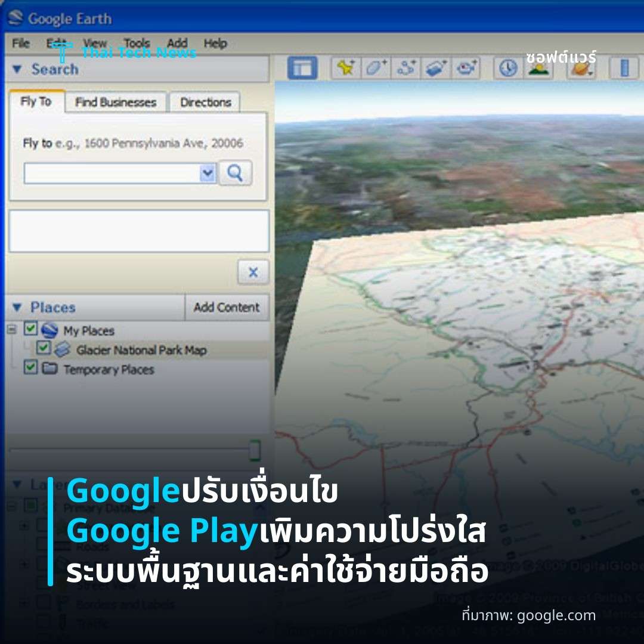The width and height of the screenshot is (644, 644).
Task: Select Glacier National Park Map entry
Action: [141, 350]
